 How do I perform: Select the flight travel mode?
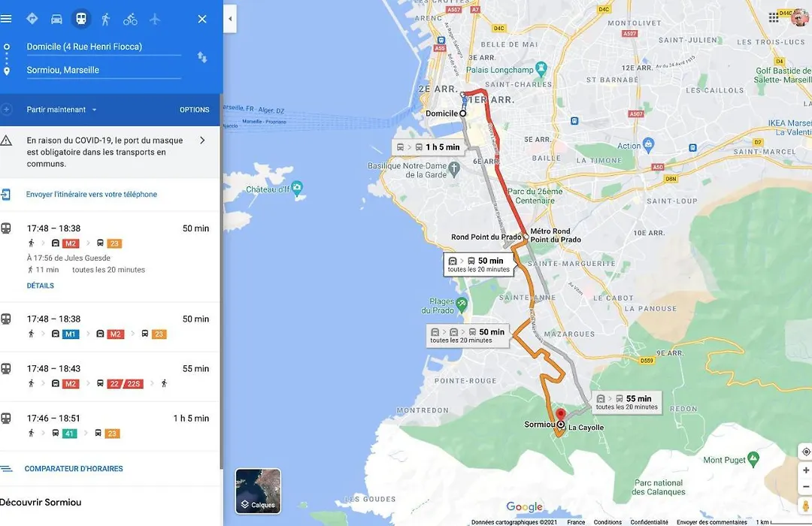tap(155, 19)
